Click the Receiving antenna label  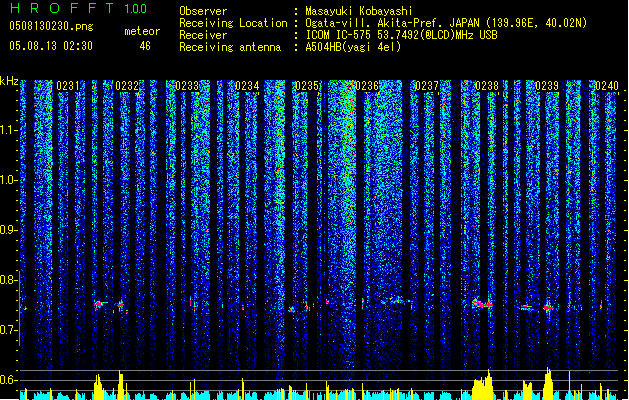pyautogui.click(x=230, y=47)
